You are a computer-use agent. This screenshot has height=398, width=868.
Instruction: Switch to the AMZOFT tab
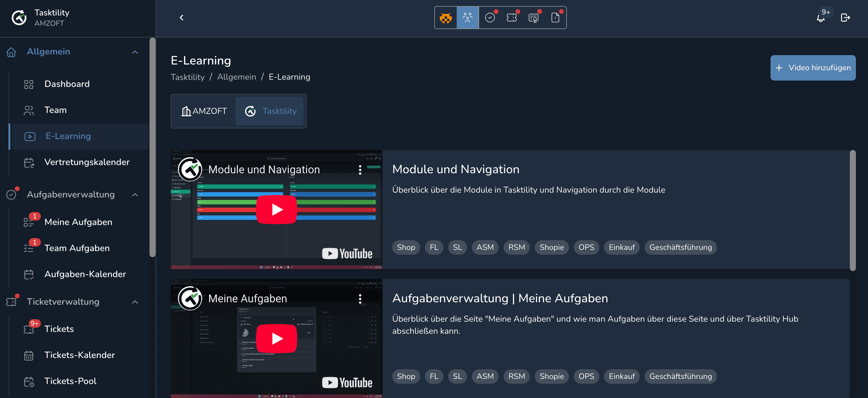coord(204,111)
